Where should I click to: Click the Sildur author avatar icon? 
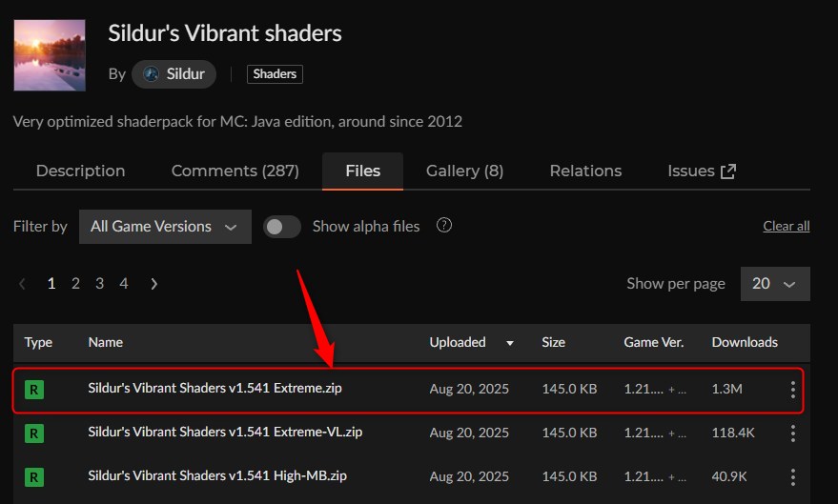[x=152, y=73]
